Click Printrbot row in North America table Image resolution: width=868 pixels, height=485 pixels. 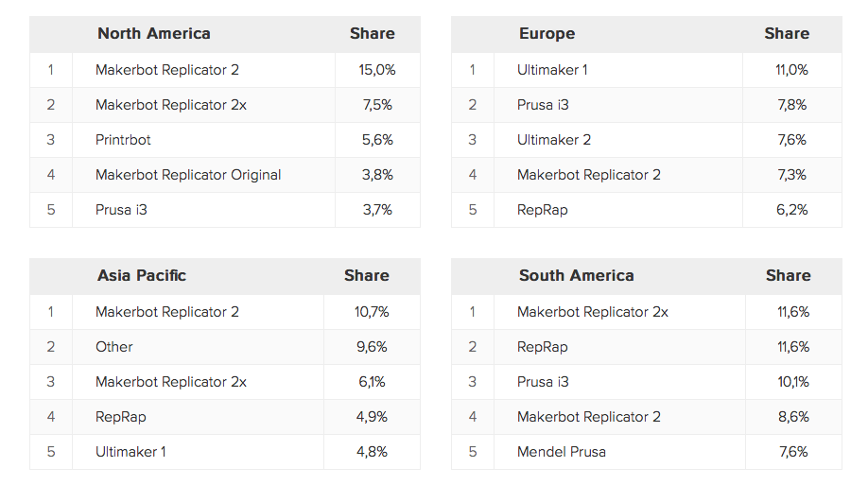click(x=123, y=140)
